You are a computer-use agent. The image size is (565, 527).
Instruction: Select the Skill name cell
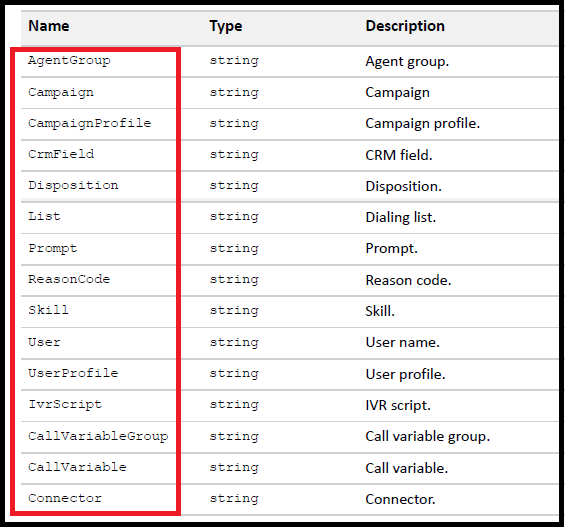click(x=48, y=310)
